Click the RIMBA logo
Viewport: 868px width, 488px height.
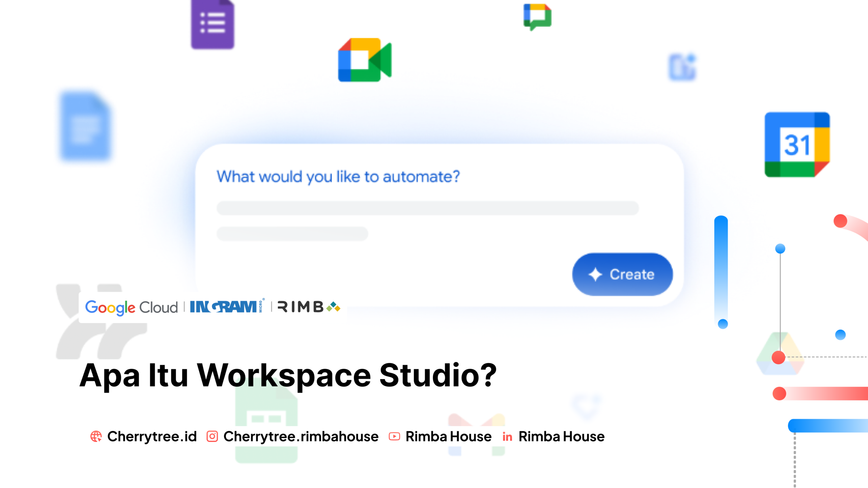point(309,307)
